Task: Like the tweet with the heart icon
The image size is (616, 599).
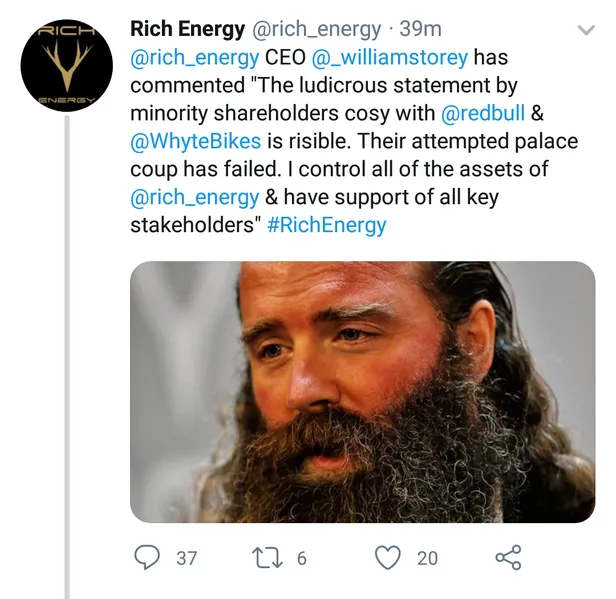Action: tap(388, 557)
